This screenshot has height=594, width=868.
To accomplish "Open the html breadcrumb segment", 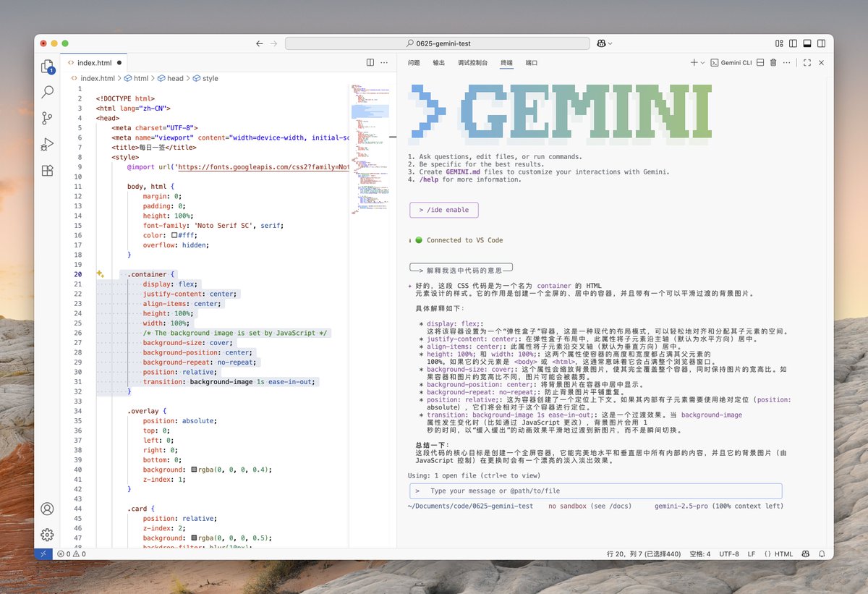I will [x=141, y=78].
